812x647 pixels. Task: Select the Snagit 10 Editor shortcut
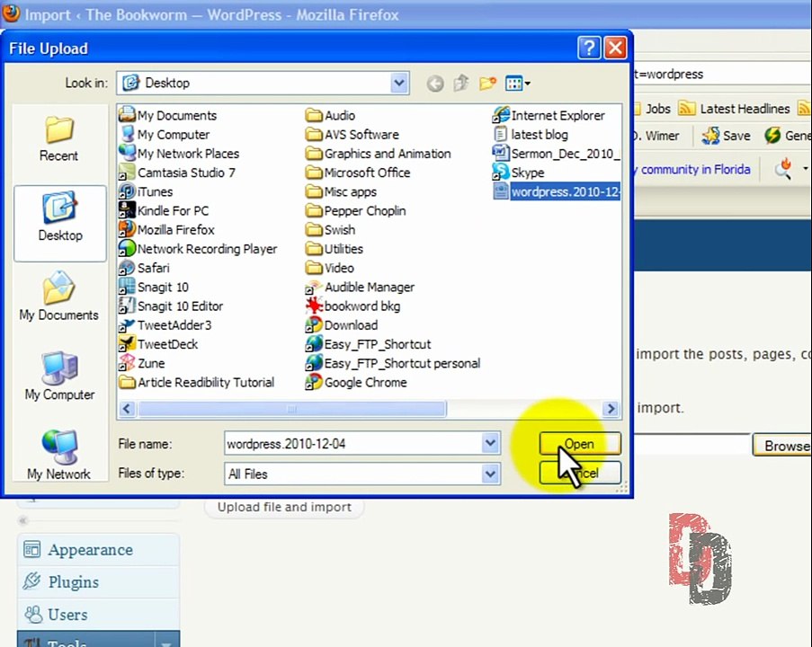pos(171,306)
